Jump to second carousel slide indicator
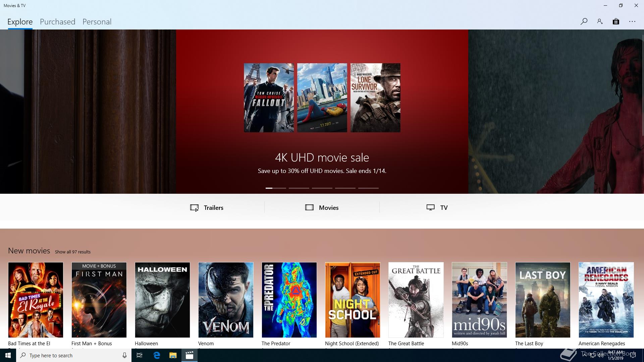644x362 pixels. (299, 188)
